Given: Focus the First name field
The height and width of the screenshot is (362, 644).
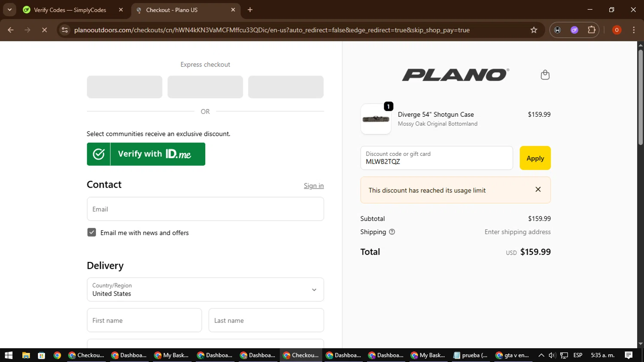Looking at the screenshot, I should click(144, 320).
